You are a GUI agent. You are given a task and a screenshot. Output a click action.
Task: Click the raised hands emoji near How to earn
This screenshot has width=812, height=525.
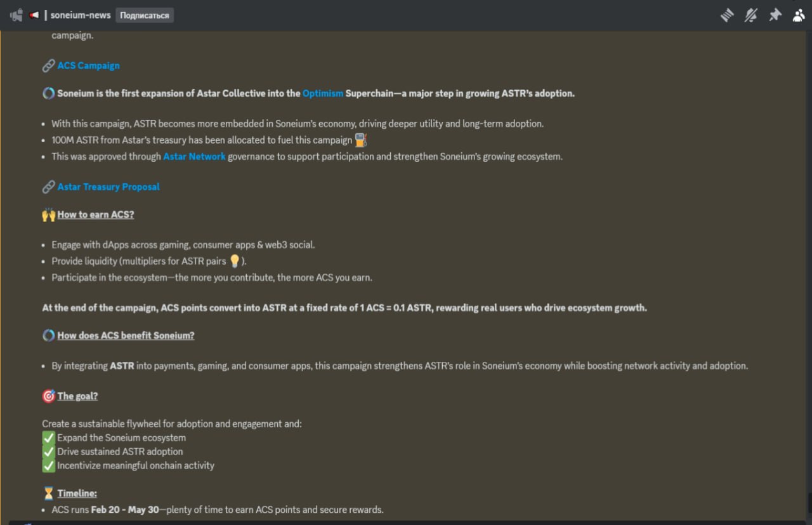coord(49,215)
